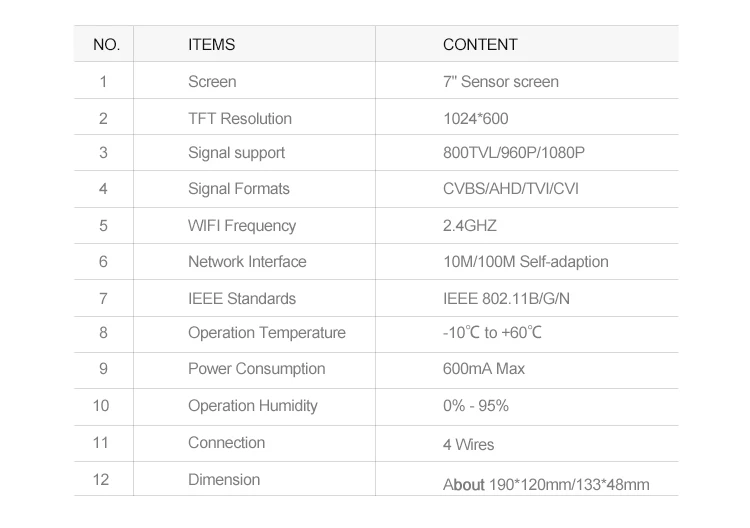The height and width of the screenshot is (528, 750).
Task: Click the ITEMS column header
Action: [211, 45]
